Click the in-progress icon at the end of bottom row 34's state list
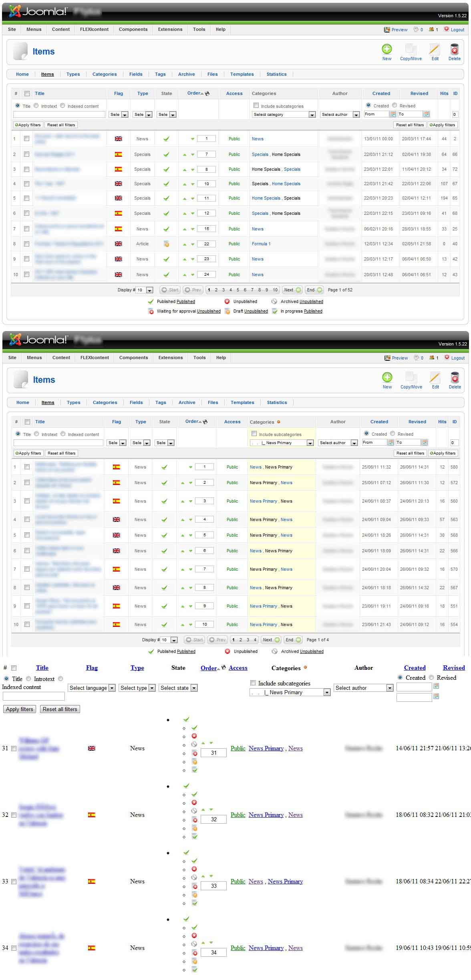Image resolution: width=471 pixels, height=980 pixels. (x=194, y=970)
